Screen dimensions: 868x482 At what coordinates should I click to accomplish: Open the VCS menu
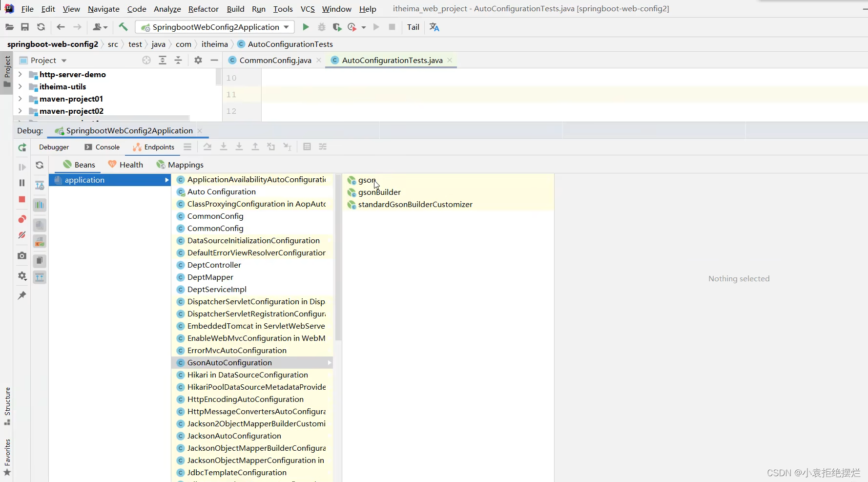pos(308,9)
